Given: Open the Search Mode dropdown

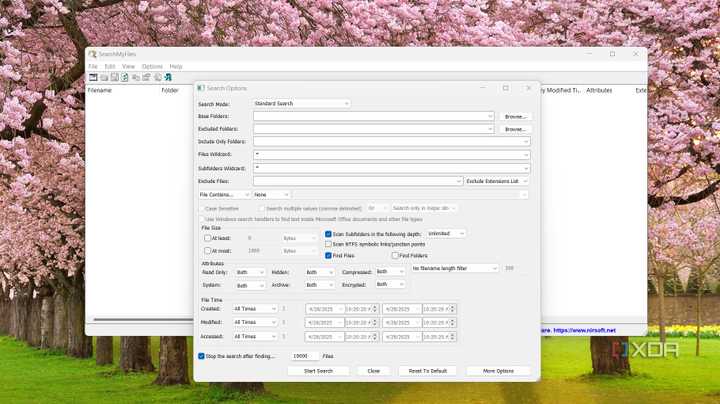Looking at the screenshot, I should (301, 103).
